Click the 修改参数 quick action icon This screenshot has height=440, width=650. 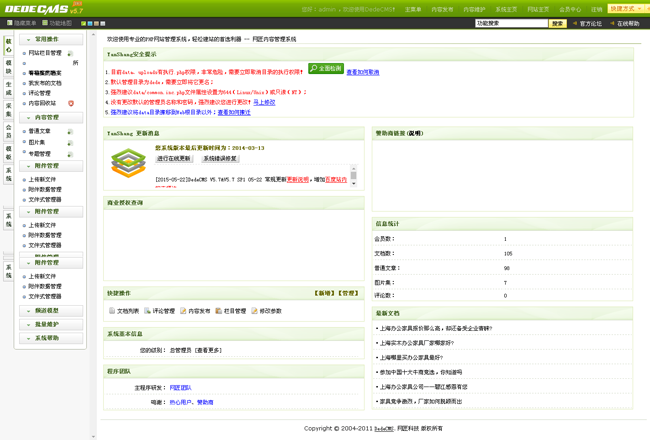(254, 311)
